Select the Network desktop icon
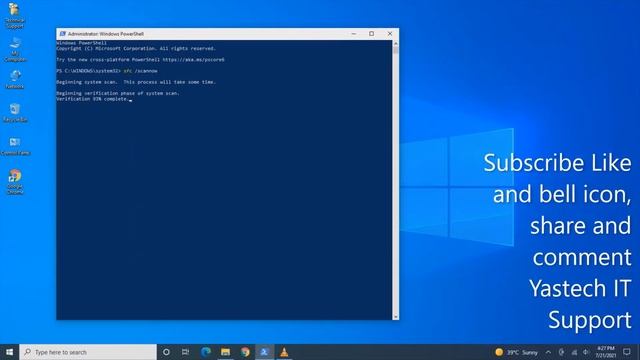 coord(15,80)
